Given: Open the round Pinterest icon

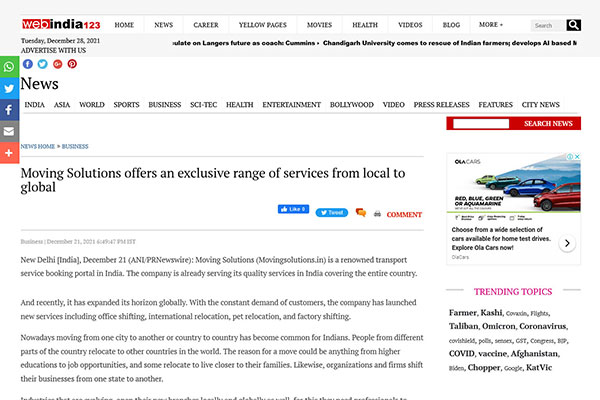Looking at the screenshot, I should coord(72,64).
